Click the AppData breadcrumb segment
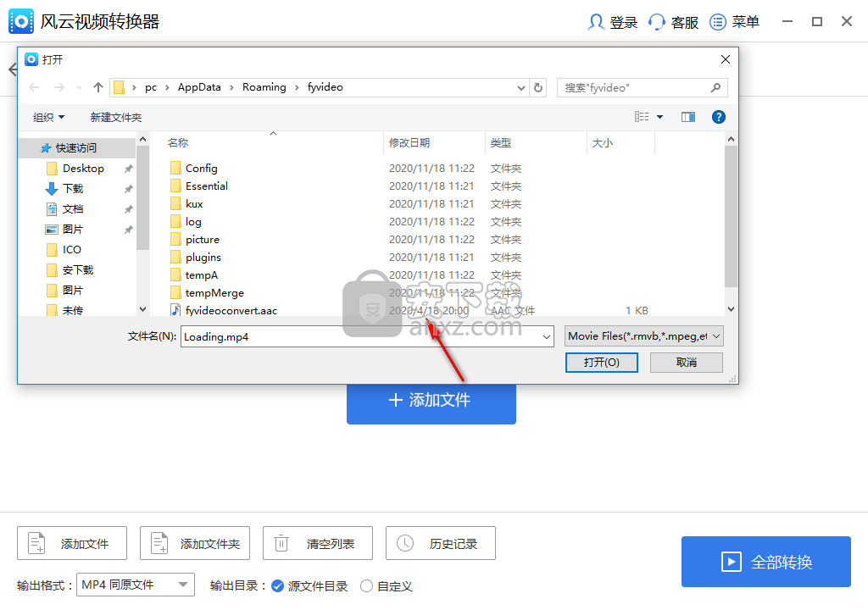 199,87
